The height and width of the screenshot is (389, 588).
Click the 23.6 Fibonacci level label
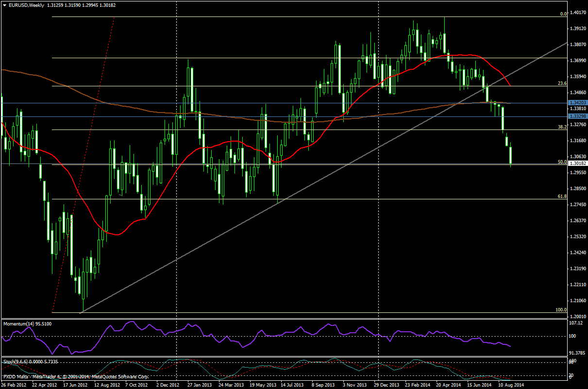coord(562,83)
